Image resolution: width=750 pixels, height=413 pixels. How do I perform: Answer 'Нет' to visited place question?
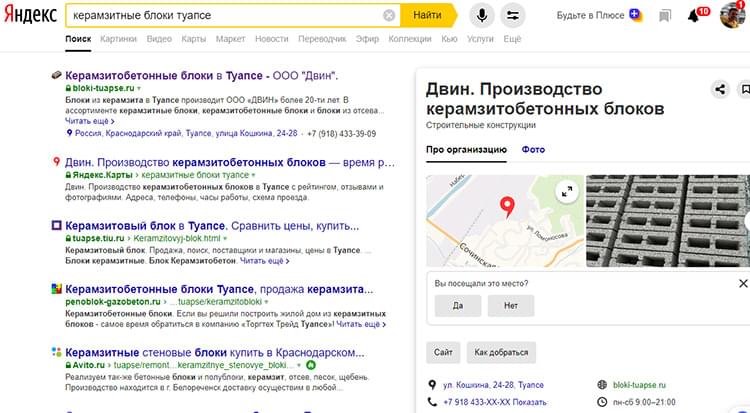pos(511,305)
